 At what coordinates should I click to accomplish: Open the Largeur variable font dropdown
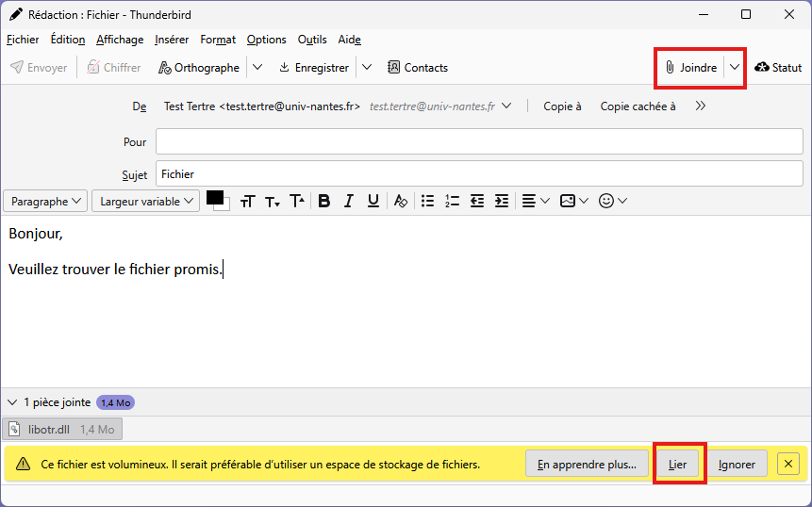(147, 201)
